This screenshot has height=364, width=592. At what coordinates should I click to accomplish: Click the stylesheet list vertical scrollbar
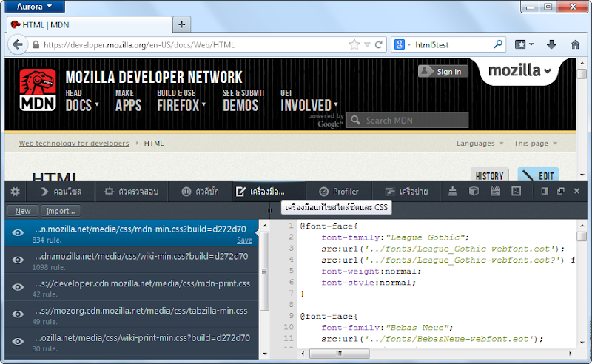click(265, 271)
